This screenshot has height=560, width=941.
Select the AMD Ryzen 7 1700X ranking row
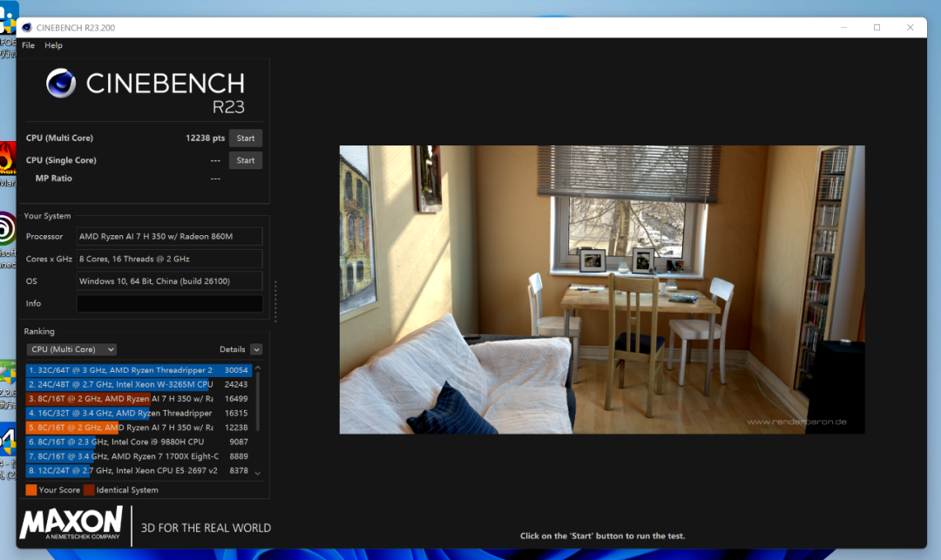[x=139, y=456]
